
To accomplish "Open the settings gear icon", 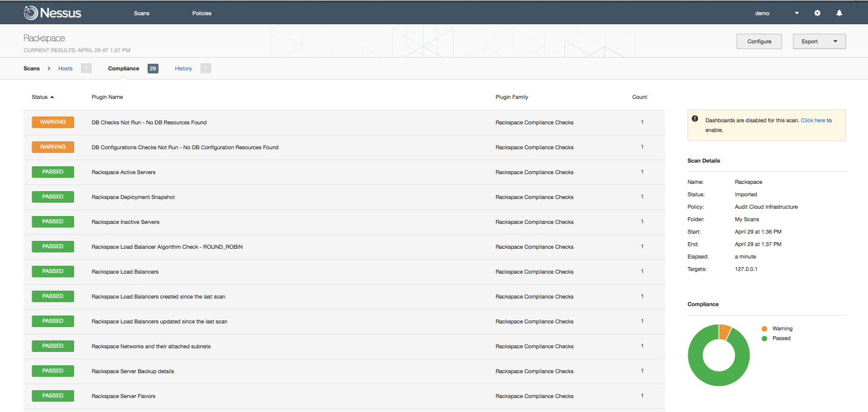I will point(818,13).
